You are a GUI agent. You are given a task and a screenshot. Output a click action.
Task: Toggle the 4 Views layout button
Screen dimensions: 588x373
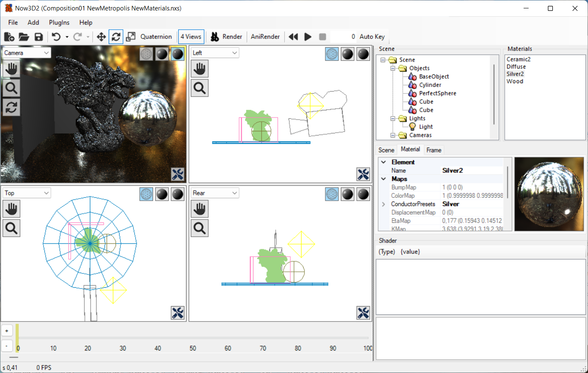(x=191, y=37)
